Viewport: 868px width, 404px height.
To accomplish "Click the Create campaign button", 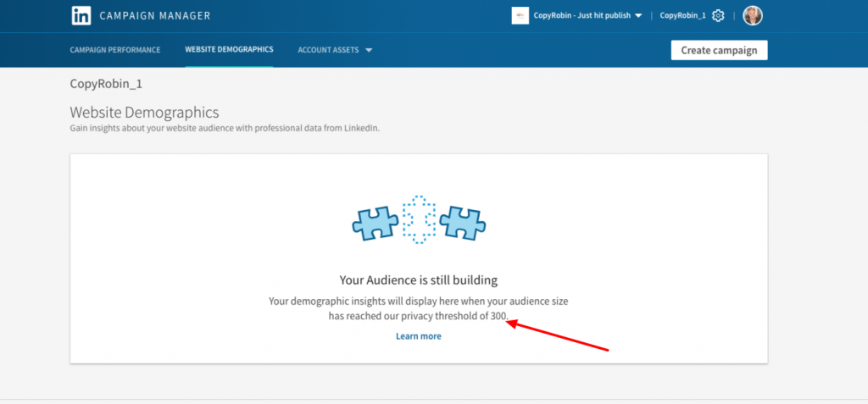I will tap(719, 50).
